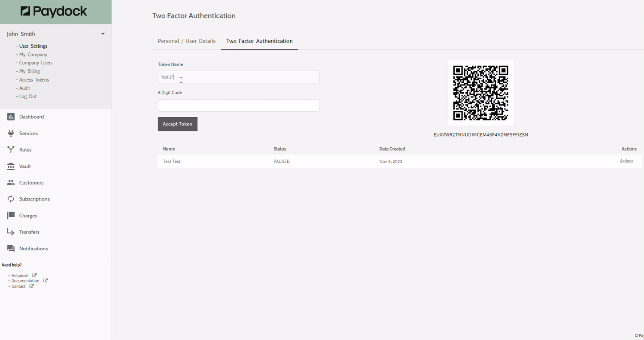Image resolution: width=644 pixels, height=340 pixels.
Task: Click the Notifications chat bubble icon
Action: [x=11, y=249]
